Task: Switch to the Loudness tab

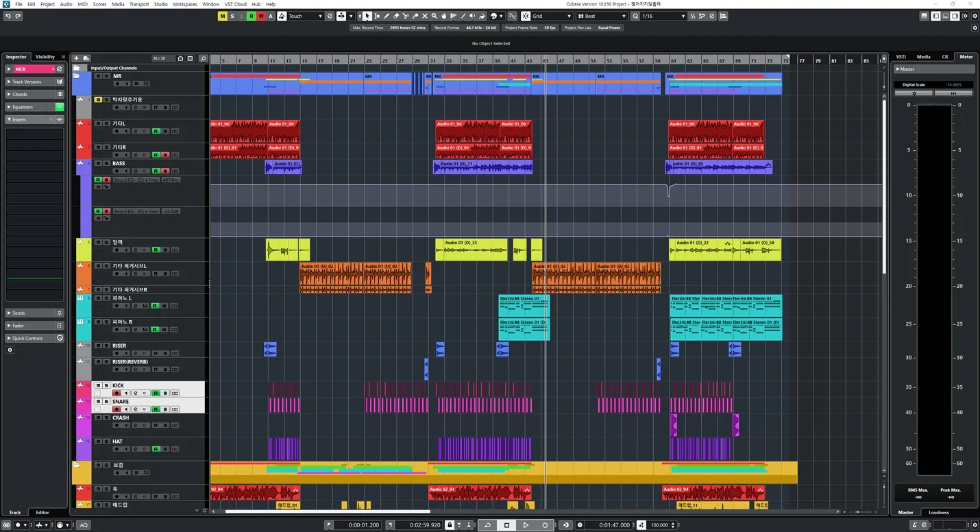Action: [x=939, y=512]
